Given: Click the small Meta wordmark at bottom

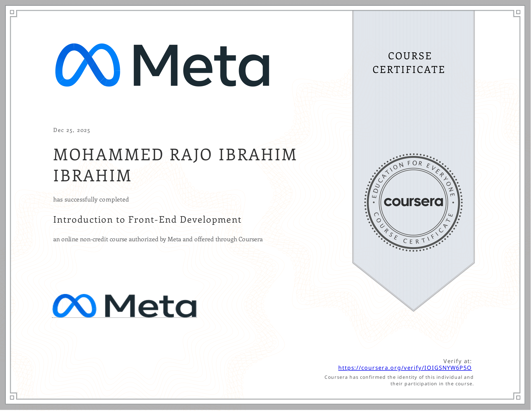Looking at the screenshot, I should pyautogui.click(x=151, y=306).
